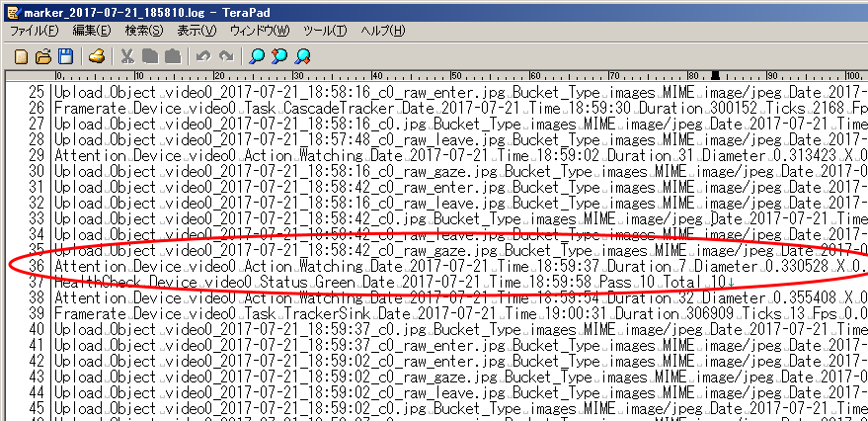Click the Paste clipboard icon
Screen dimensions: 868x421
[x=173, y=56]
